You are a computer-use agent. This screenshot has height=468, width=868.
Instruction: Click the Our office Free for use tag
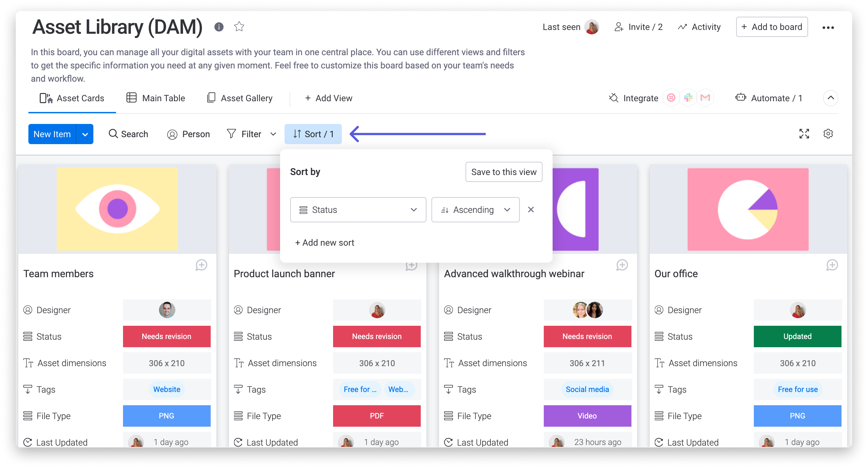(797, 389)
